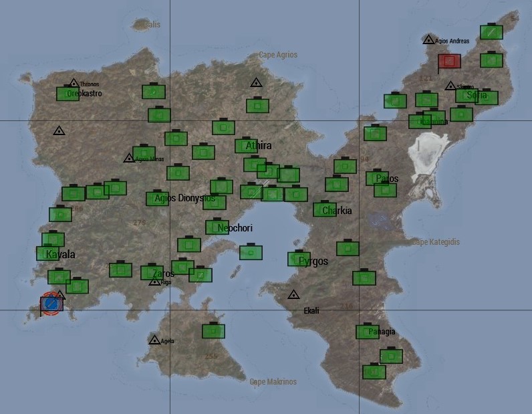Click unlabeled peak triangle south of Oreokastro
Screen dimensions: 532x414
tap(59, 130)
